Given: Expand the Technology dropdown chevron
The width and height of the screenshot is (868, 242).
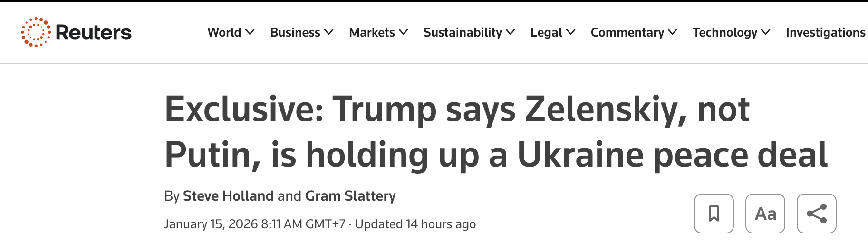Looking at the screenshot, I should coord(766,32).
